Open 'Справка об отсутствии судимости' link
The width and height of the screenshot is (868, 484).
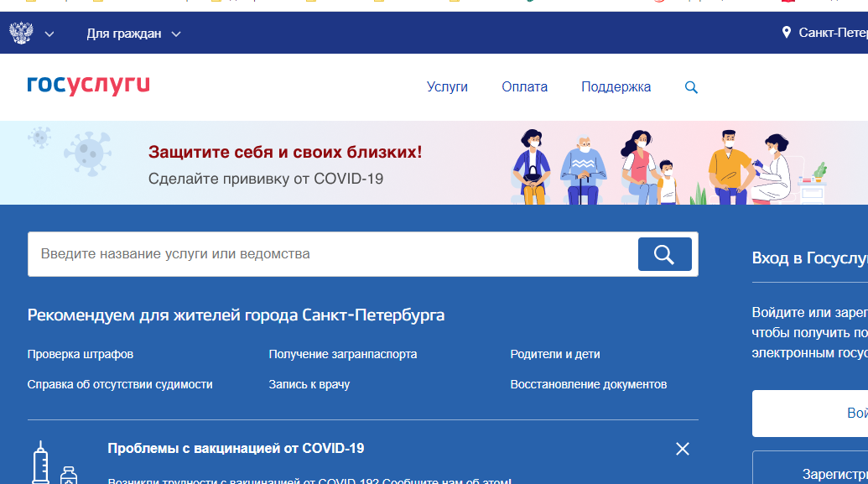(x=120, y=384)
